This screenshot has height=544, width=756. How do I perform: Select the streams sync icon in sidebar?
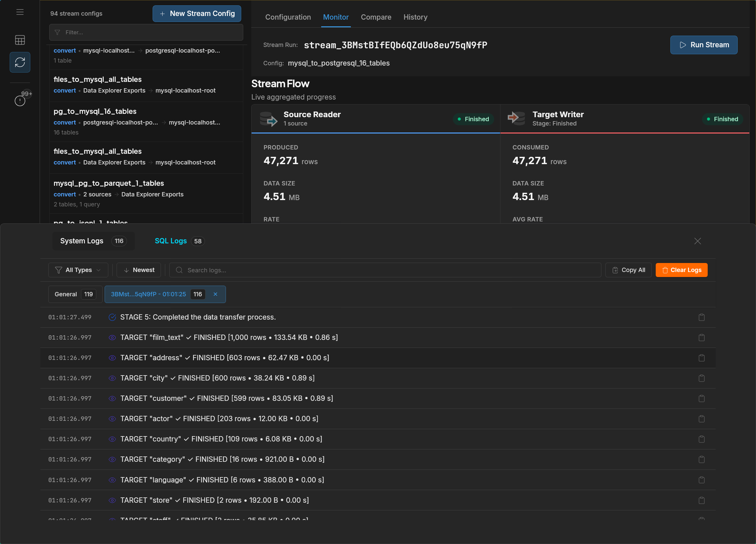coord(20,62)
